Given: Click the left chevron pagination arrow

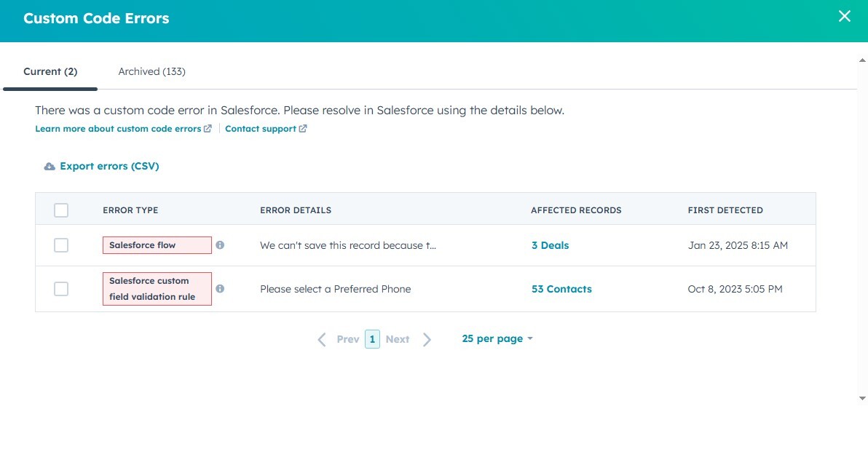Looking at the screenshot, I should [322, 339].
